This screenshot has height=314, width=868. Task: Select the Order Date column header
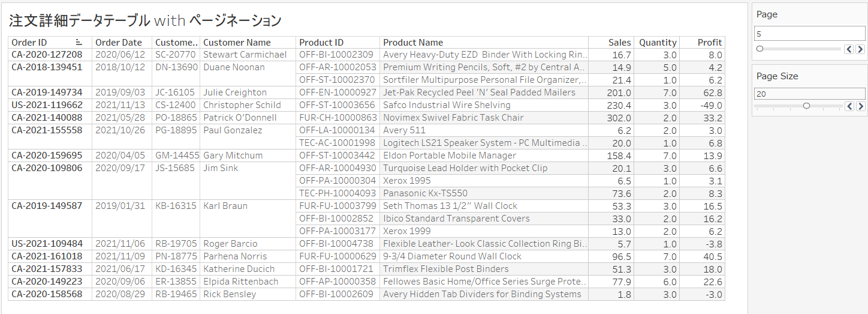[119, 43]
